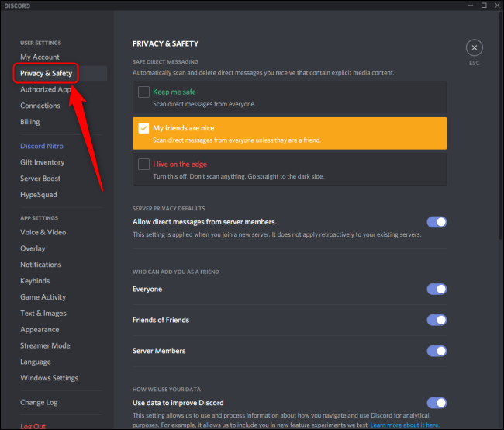Toggle the Friends of Friends switch
The width and height of the screenshot is (504, 430).
(437, 320)
